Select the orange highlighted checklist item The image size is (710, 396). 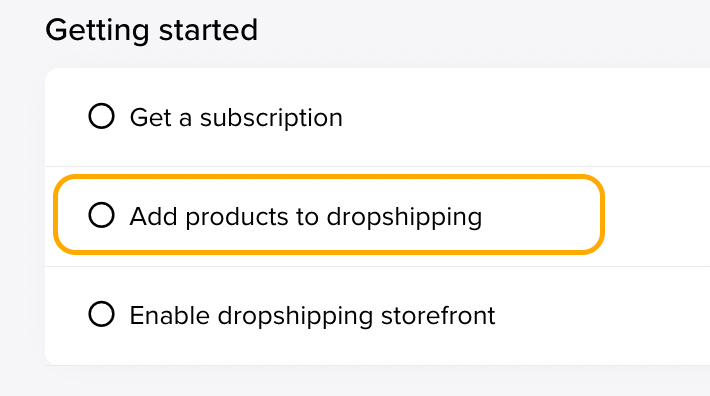329,215
